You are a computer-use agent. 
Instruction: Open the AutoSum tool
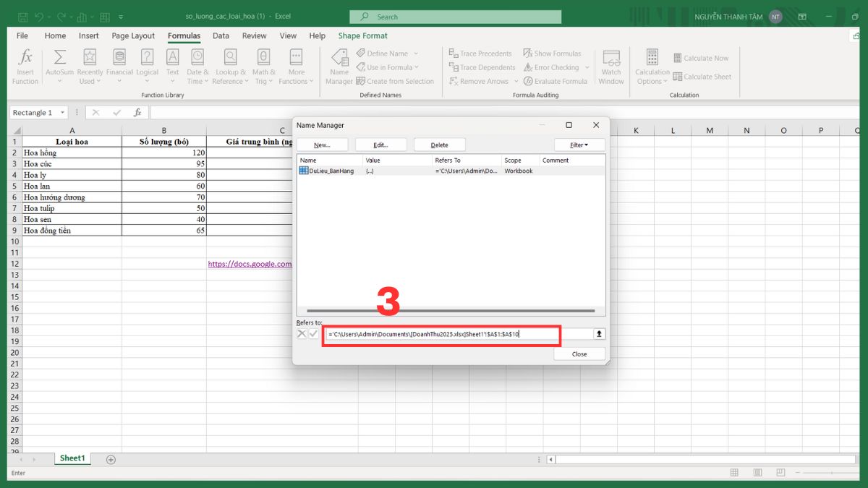(x=59, y=58)
